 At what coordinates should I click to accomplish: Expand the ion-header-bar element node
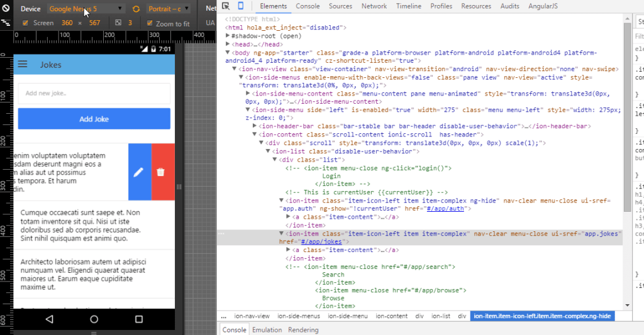pos(255,126)
